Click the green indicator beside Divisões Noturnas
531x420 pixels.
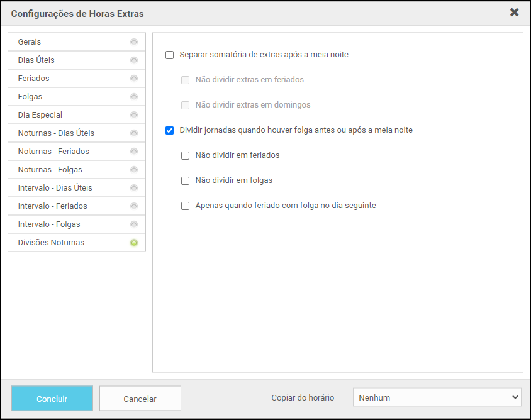point(133,243)
